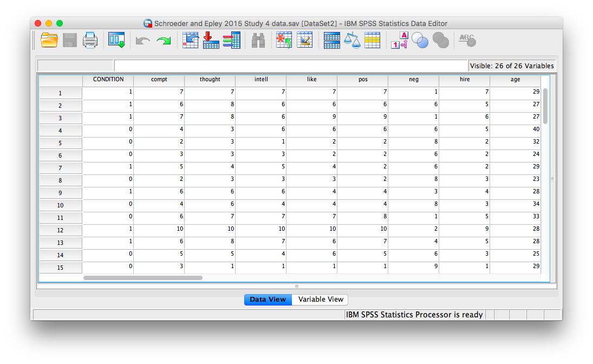Click the Weight Cases scales icon
The width and height of the screenshot is (593, 364).
point(352,40)
